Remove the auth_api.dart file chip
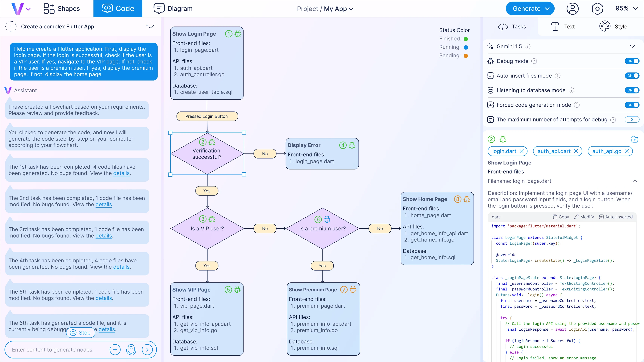 tap(576, 151)
